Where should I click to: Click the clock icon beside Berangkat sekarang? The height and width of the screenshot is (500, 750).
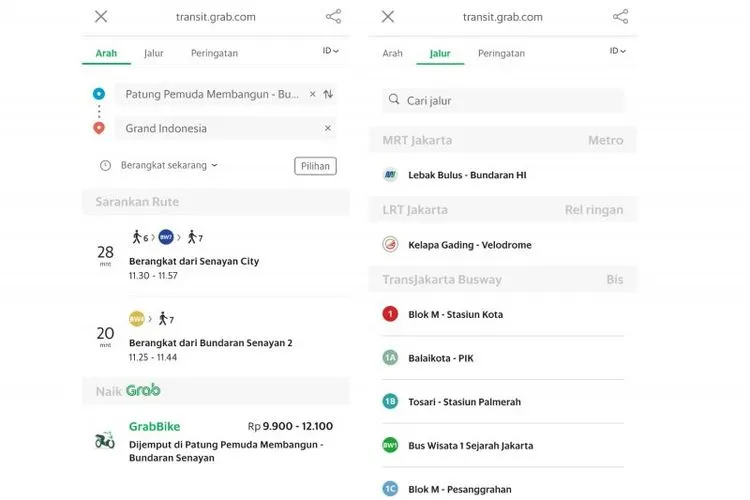click(105, 166)
